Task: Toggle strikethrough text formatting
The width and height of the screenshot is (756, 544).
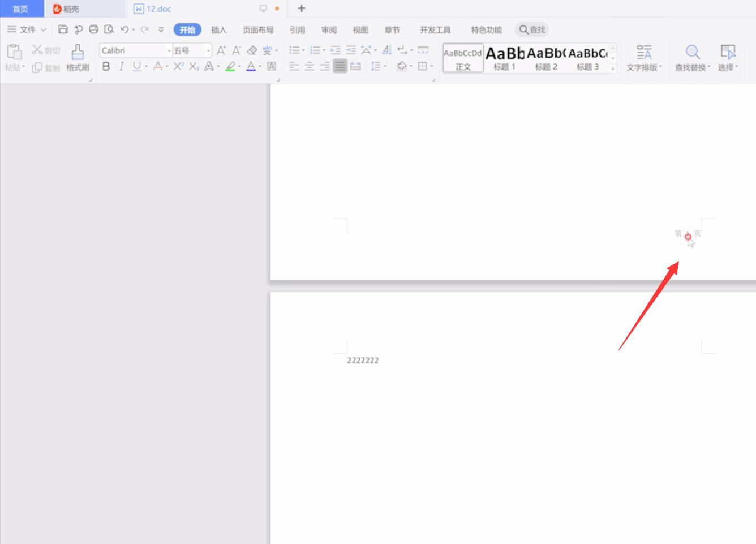Action: click(x=158, y=66)
